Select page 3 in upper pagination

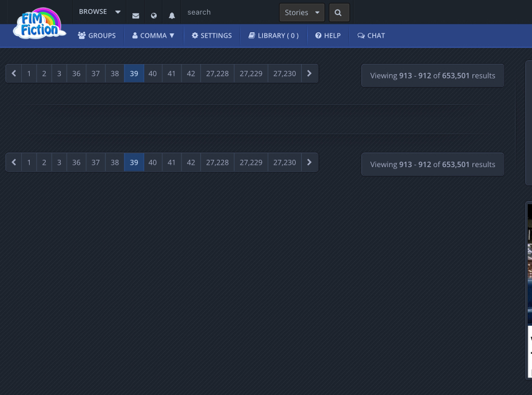click(x=59, y=74)
